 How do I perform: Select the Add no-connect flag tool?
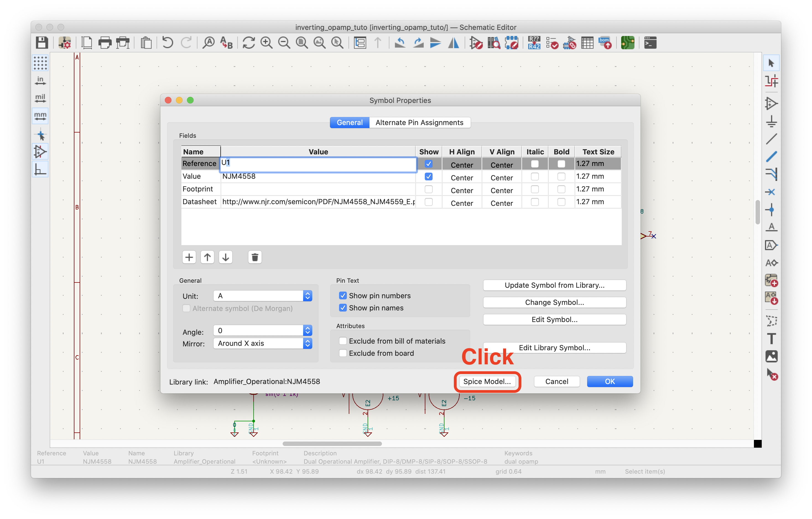(x=771, y=192)
